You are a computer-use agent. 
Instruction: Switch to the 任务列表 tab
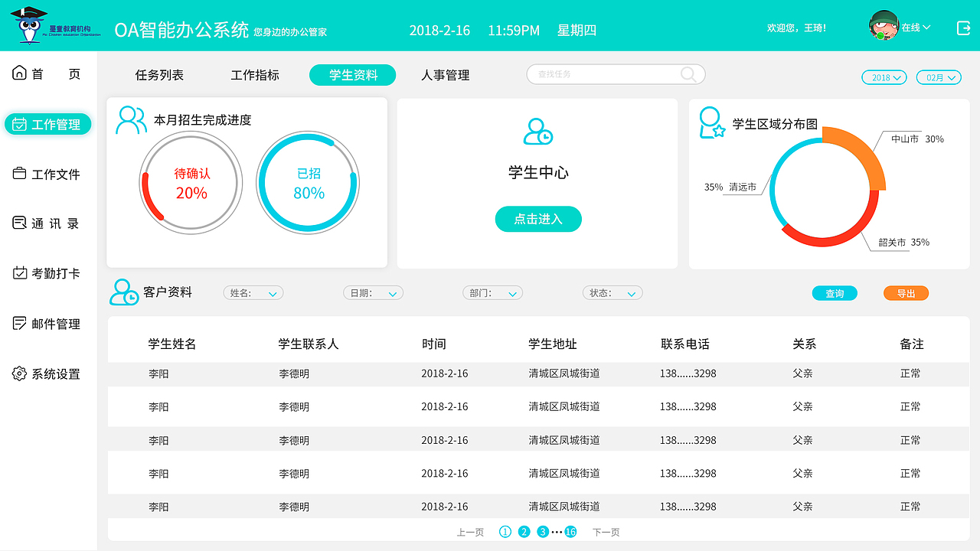pos(158,74)
